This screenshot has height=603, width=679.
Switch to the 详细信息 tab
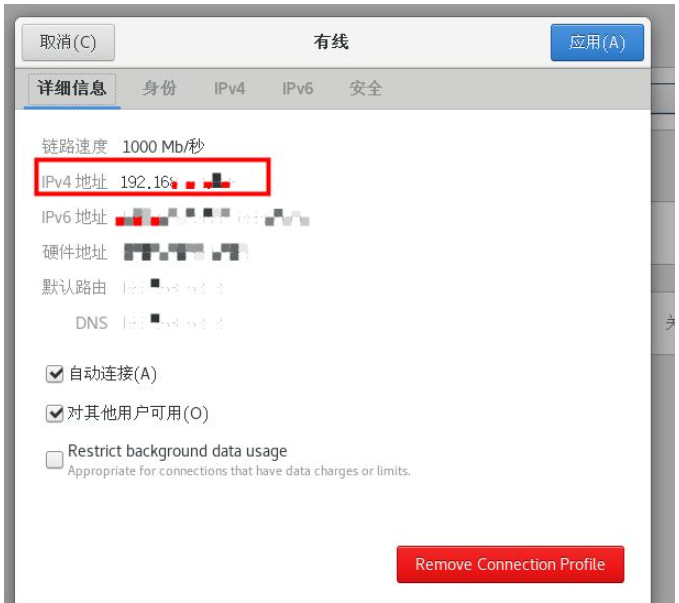[72, 88]
